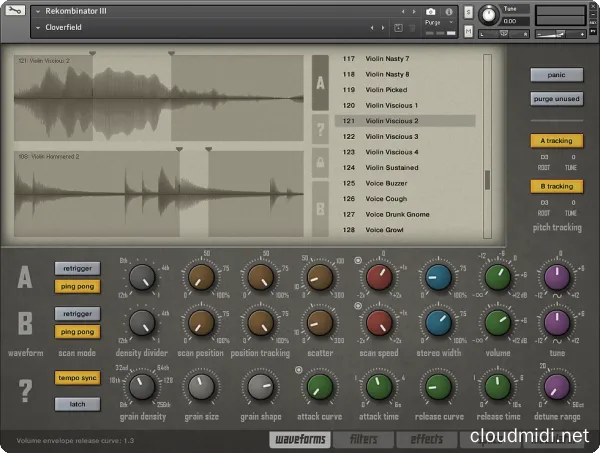Click the panic button
Viewport: 600px width, 453px height.
click(557, 75)
